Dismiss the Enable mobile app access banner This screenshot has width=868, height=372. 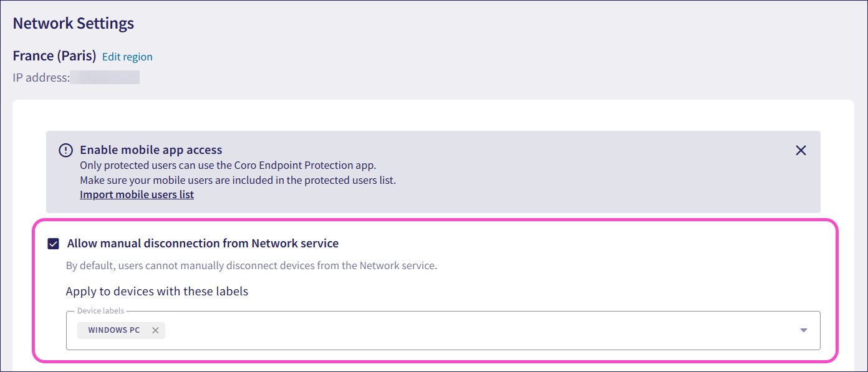tap(801, 150)
